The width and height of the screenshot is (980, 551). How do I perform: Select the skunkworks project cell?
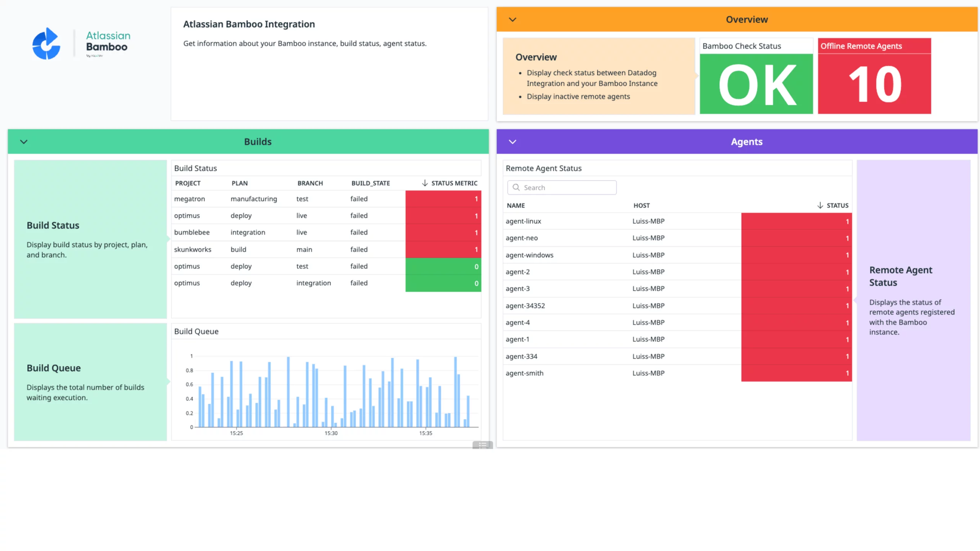(193, 249)
